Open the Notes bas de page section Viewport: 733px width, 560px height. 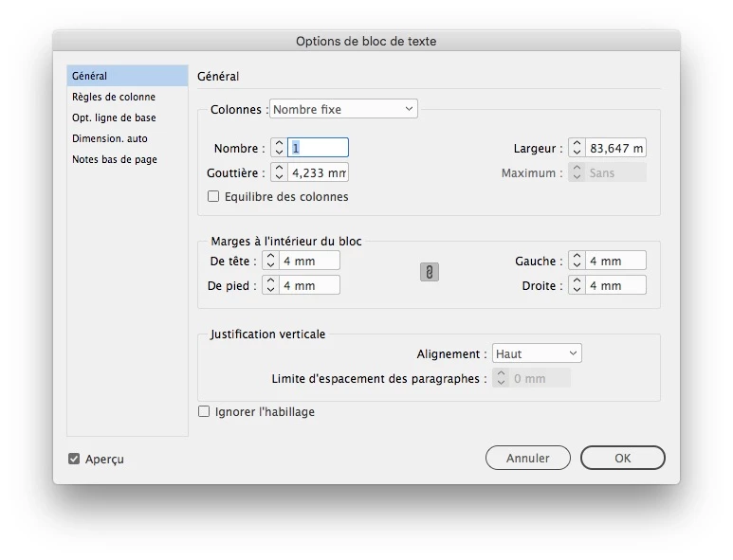[127, 159]
